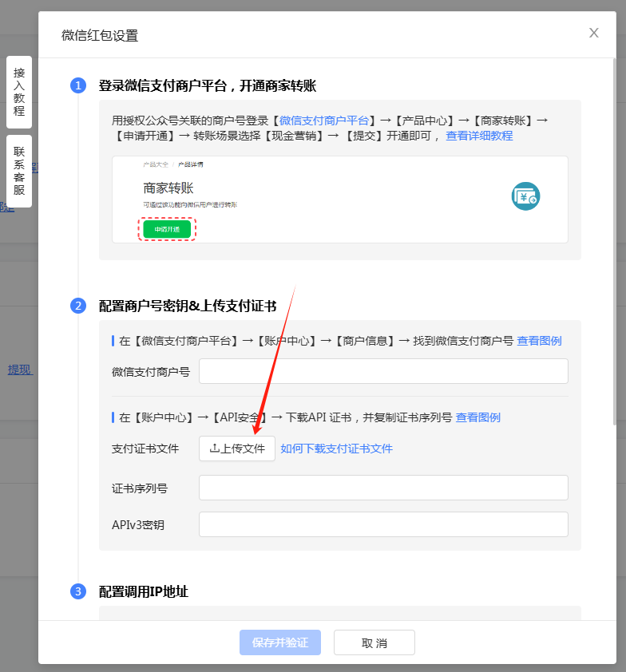
Task: Open the 接入教程 side tab
Action: (x=19, y=92)
